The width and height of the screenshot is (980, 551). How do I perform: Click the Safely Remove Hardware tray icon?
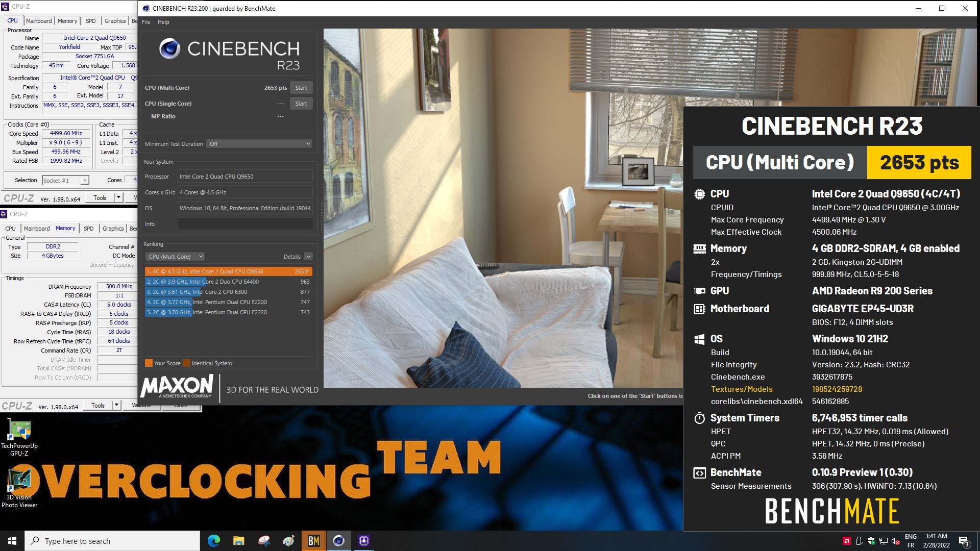[859, 541]
